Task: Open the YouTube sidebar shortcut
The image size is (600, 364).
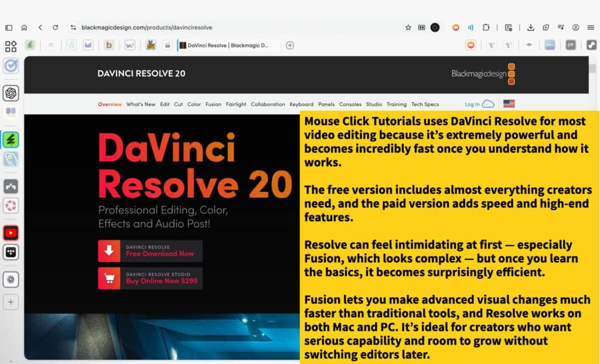Action: coord(11,232)
